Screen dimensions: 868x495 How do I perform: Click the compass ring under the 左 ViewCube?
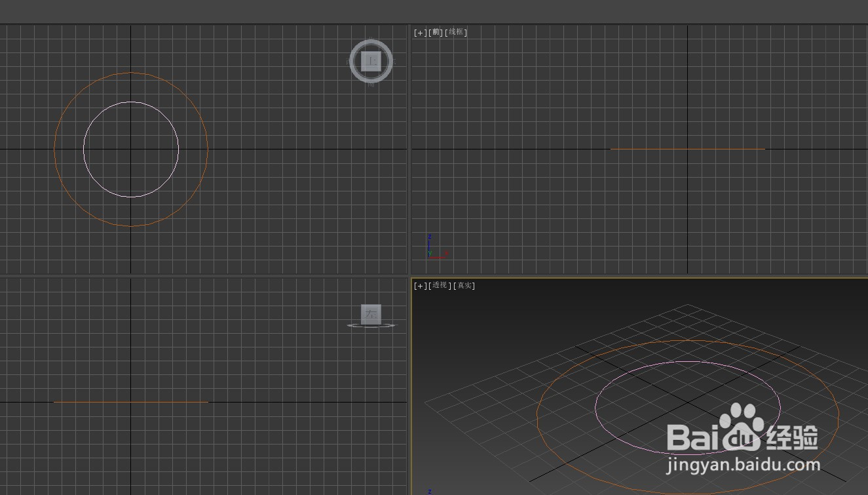pyautogui.click(x=371, y=325)
